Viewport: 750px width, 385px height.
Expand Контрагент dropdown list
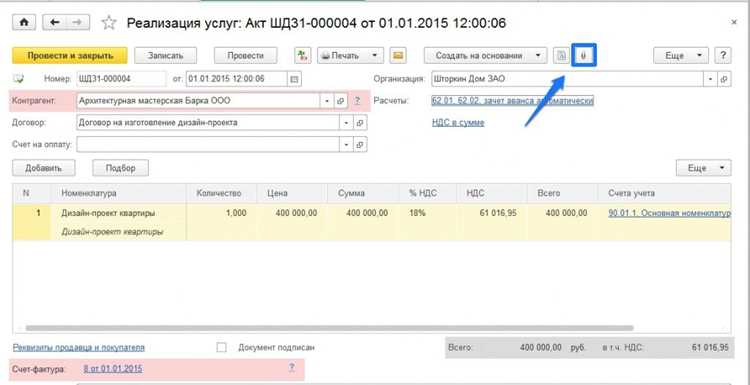327,101
